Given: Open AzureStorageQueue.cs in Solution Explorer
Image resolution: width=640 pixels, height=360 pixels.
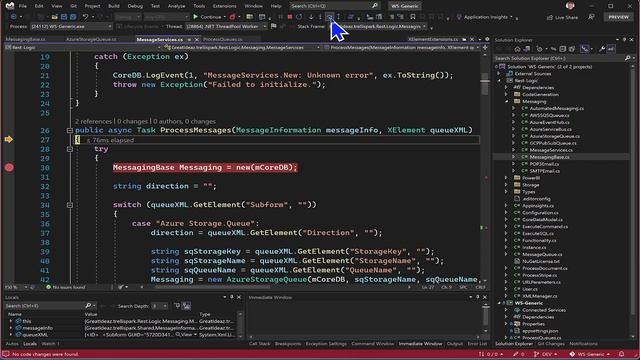Looking at the screenshot, I should [554, 136].
